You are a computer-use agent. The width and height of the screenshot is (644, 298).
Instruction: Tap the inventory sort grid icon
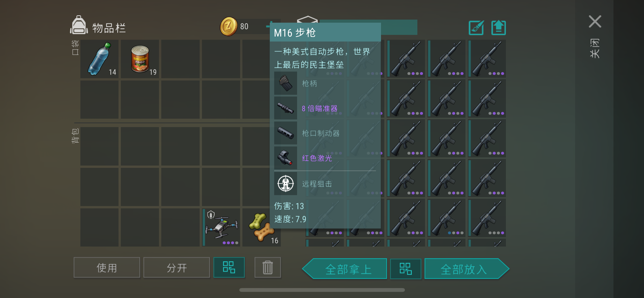(x=229, y=267)
